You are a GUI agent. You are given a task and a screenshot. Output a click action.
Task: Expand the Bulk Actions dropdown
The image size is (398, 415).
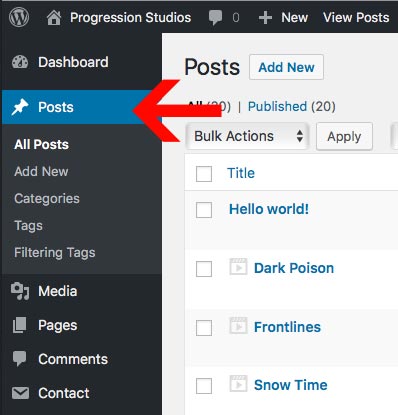coord(247,136)
